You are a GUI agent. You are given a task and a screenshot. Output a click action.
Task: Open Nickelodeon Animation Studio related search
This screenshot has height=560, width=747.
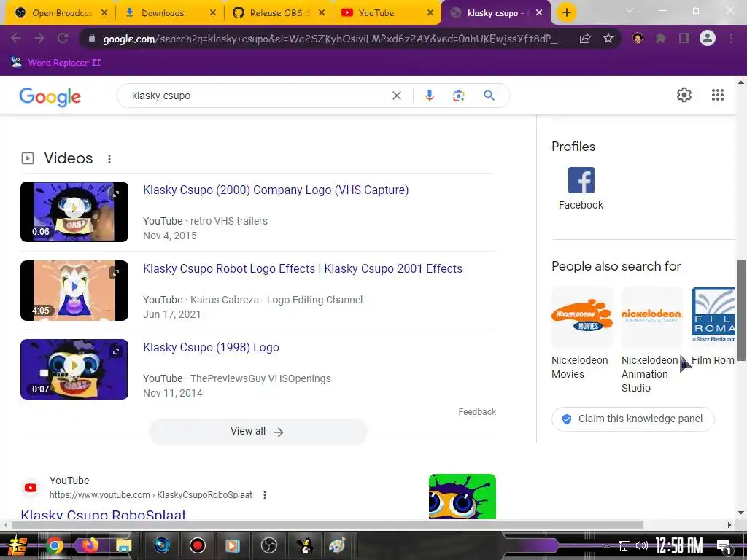point(651,340)
